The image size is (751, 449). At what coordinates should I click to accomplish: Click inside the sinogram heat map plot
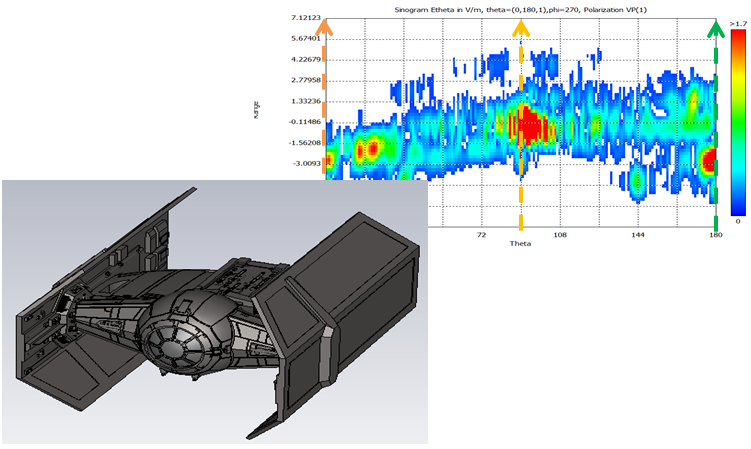(x=521, y=125)
